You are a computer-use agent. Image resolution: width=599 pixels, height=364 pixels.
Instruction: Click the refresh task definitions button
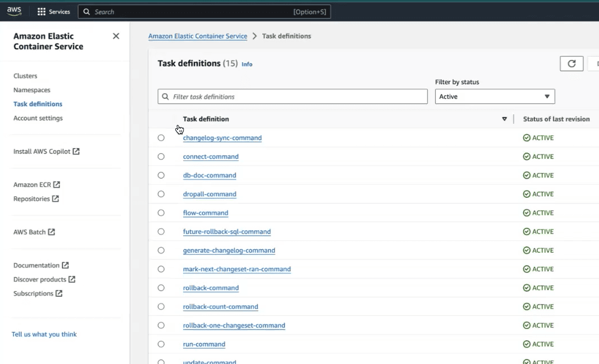coord(571,63)
